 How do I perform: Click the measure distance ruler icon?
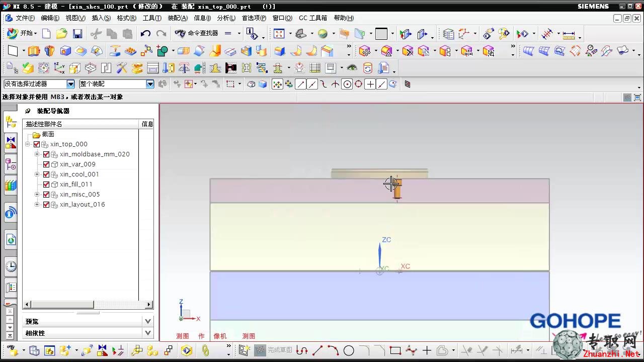pyautogui.click(x=569, y=34)
